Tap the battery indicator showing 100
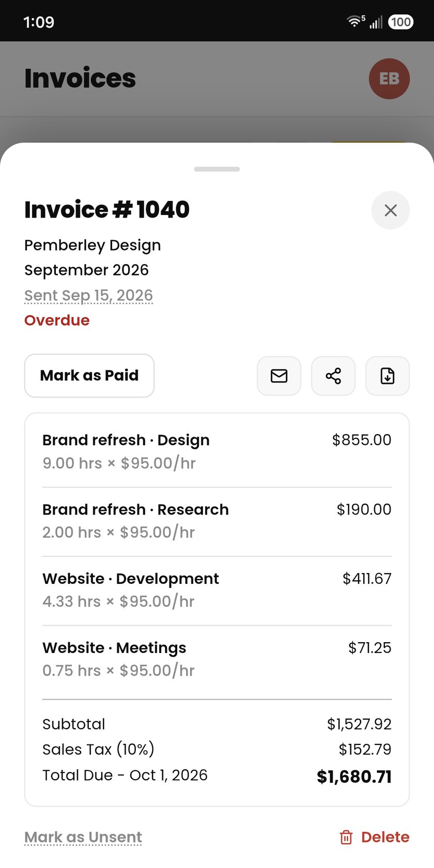Image resolution: width=434 pixels, height=868 pixels. [x=400, y=22]
